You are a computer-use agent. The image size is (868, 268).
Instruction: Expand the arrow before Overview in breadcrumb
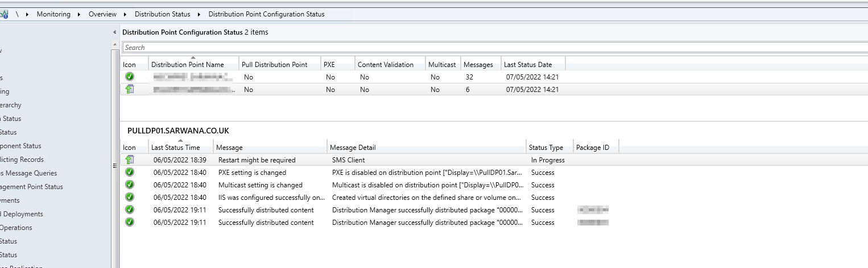point(79,14)
